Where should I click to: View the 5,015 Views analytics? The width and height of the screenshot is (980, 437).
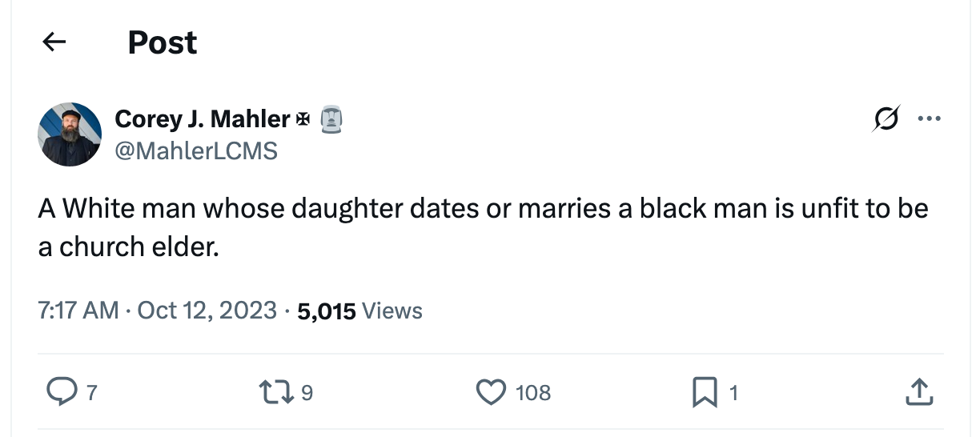click(x=359, y=311)
